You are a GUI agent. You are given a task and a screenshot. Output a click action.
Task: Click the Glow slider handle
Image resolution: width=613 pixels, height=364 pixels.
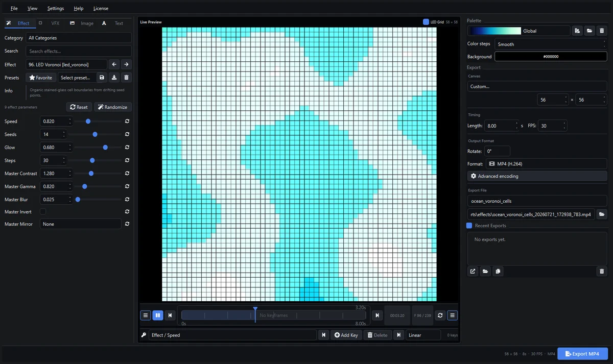[x=105, y=148]
